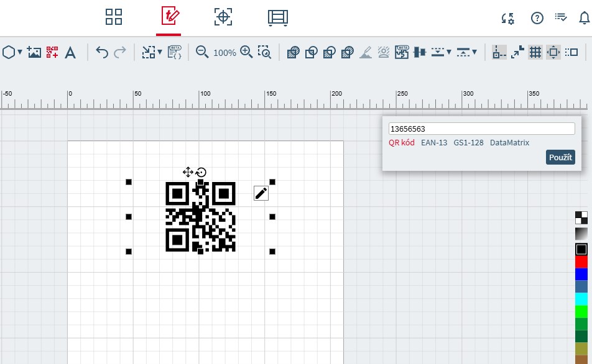
Task: Click the undo arrow
Action: point(102,53)
